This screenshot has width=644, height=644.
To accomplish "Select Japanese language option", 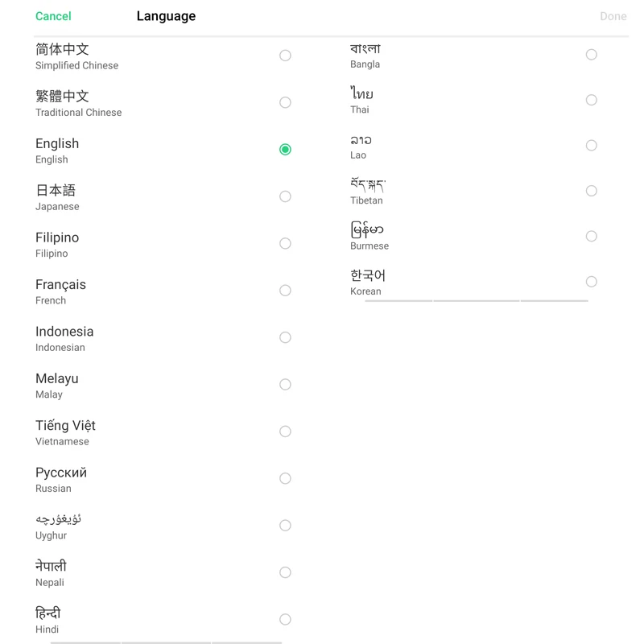I will [x=285, y=196].
